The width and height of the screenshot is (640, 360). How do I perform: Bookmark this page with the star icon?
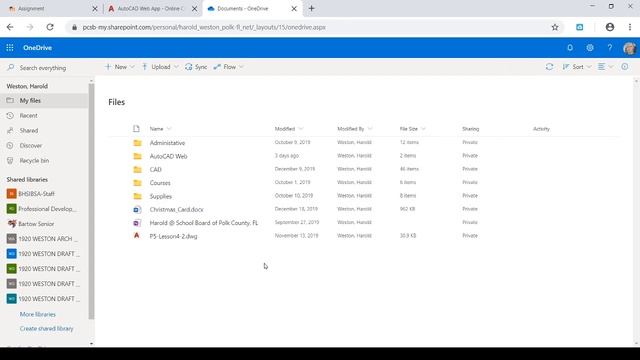pyautogui.click(x=555, y=27)
